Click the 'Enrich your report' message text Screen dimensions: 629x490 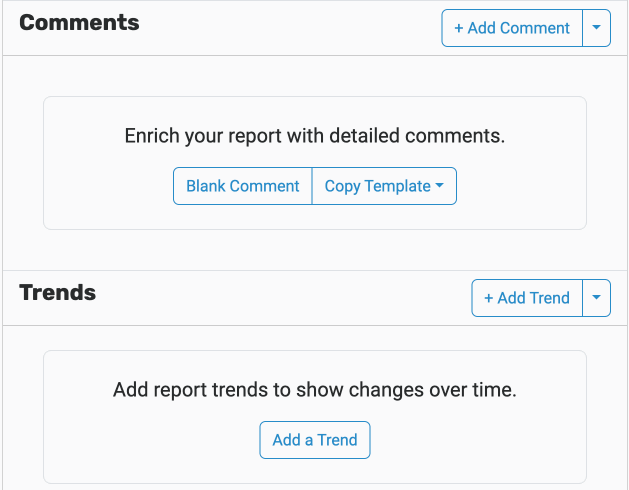315,136
